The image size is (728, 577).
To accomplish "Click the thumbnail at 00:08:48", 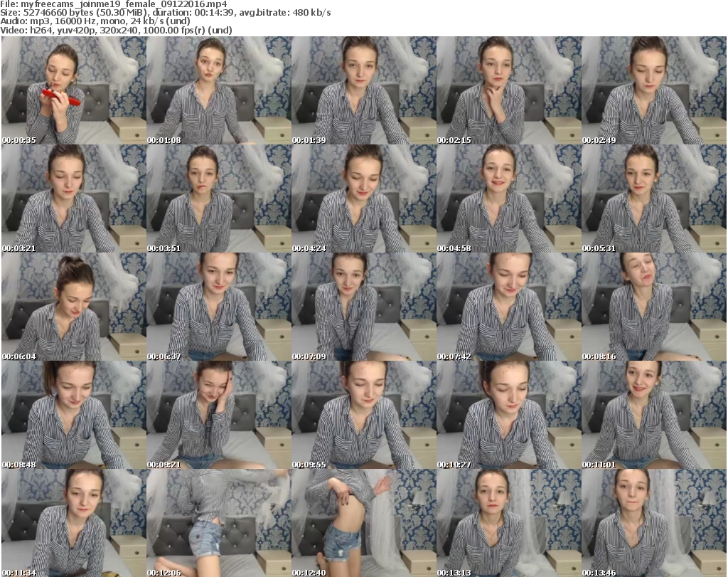I will coord(74,415).
